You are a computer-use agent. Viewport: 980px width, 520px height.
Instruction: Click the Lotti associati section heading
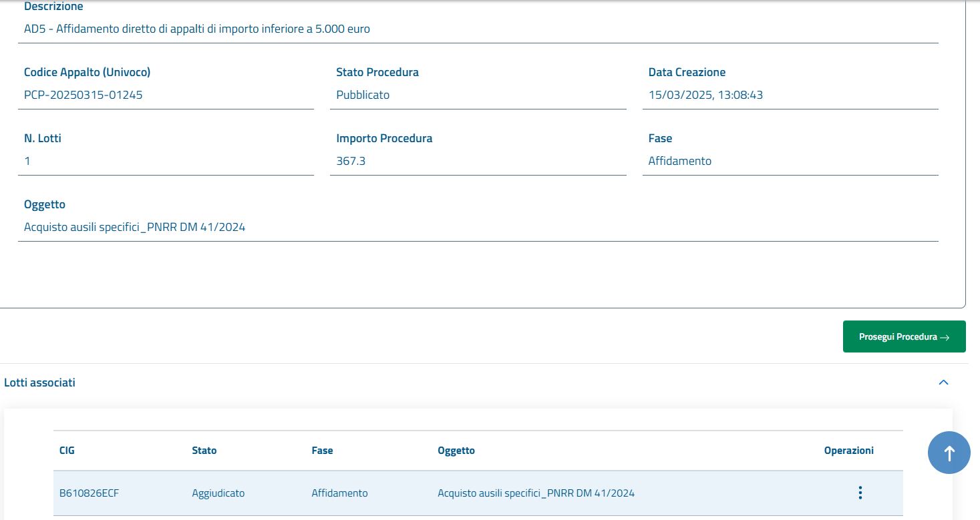[40, 382]
